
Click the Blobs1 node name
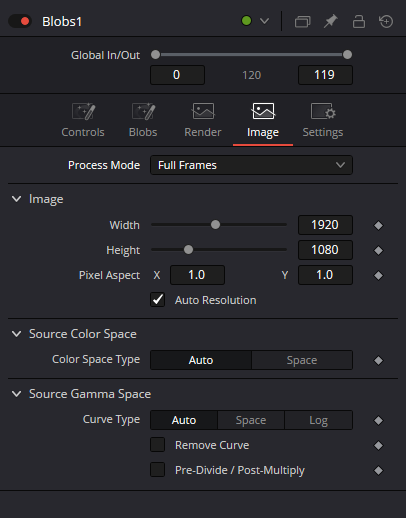[x=62, y=22]
